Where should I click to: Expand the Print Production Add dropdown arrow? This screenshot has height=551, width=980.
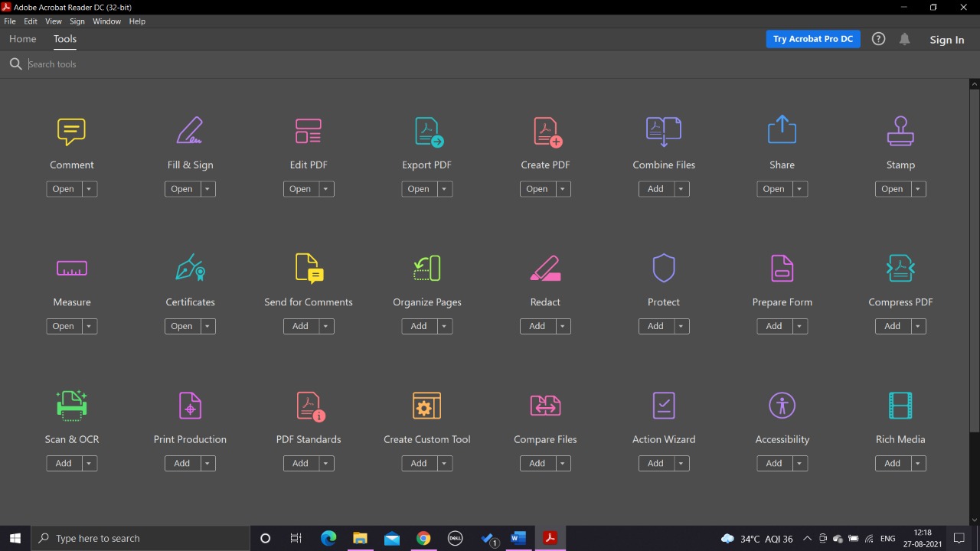pos(207,463)
